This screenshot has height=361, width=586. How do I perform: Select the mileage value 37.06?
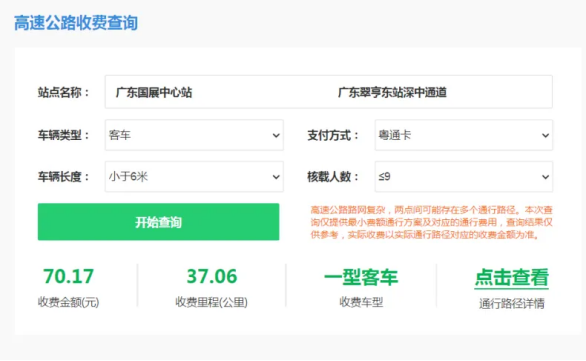[x=212, y=276]
